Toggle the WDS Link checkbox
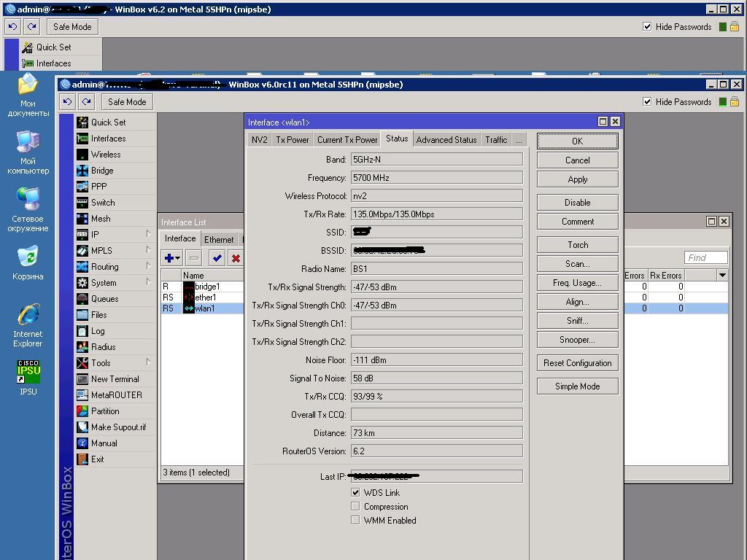747x560 pixels. coord(355,492)
